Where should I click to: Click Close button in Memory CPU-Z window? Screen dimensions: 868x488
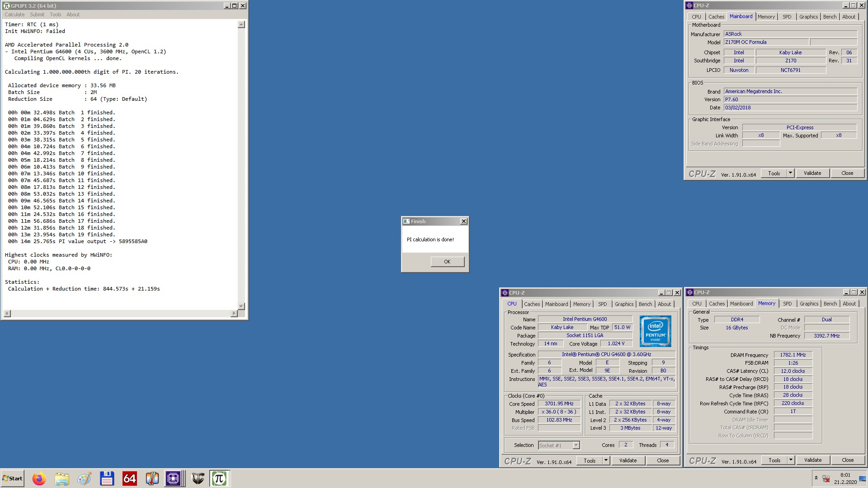point(848,460)
